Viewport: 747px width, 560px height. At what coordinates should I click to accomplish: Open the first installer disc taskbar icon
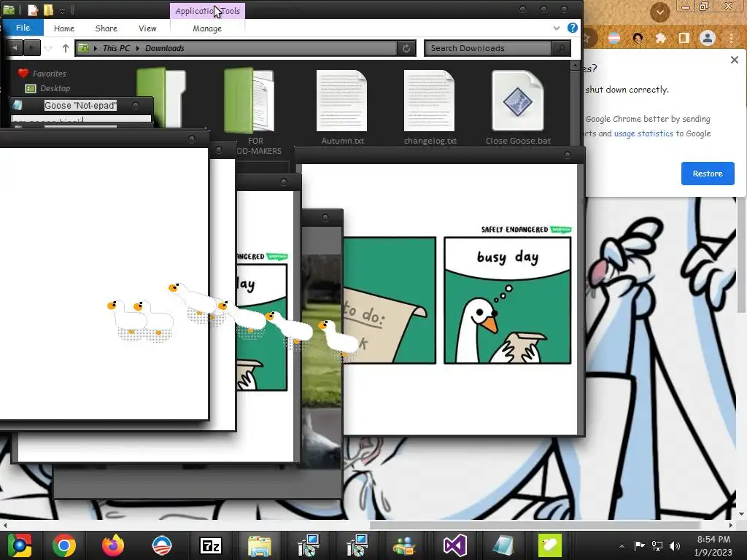click(309, 545)
